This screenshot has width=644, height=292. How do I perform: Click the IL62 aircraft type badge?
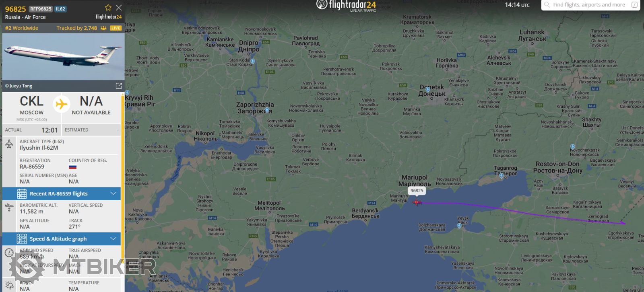pyautogui.click(x=60, y=9)
